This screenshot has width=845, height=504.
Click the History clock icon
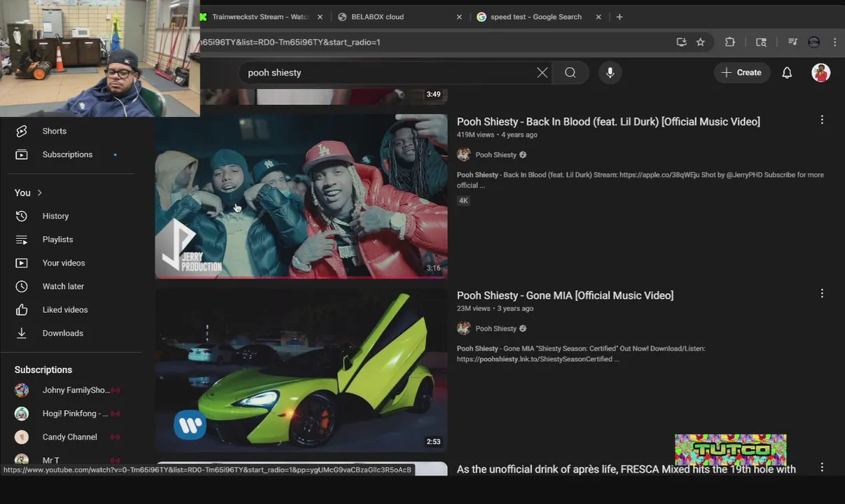pos(22,216)
